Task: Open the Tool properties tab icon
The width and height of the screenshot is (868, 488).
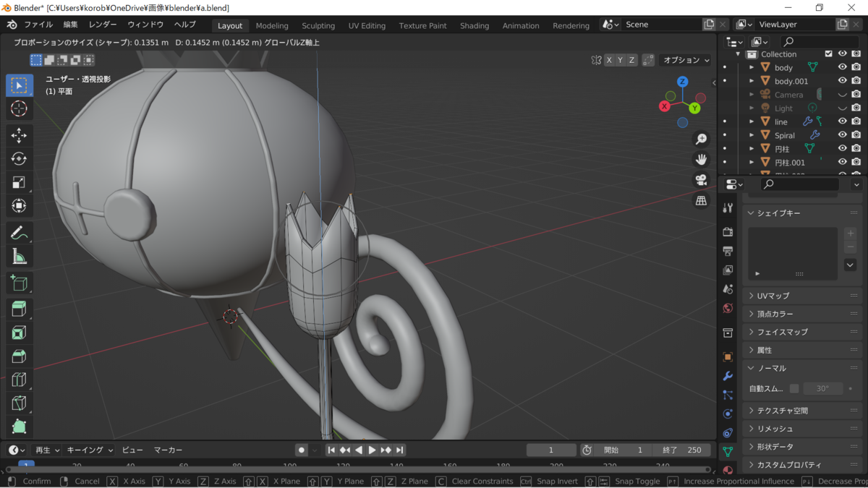Action: pyautogui.click(x=728, y=208)
